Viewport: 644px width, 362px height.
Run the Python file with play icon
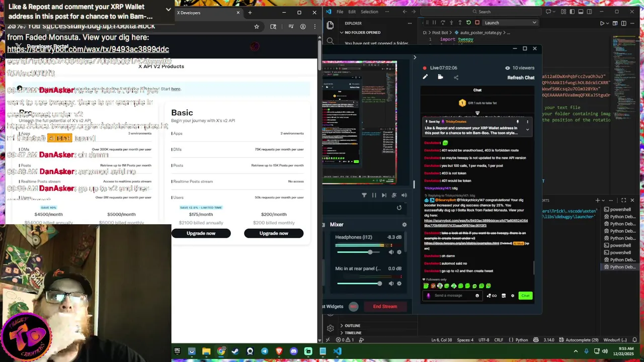602,23
